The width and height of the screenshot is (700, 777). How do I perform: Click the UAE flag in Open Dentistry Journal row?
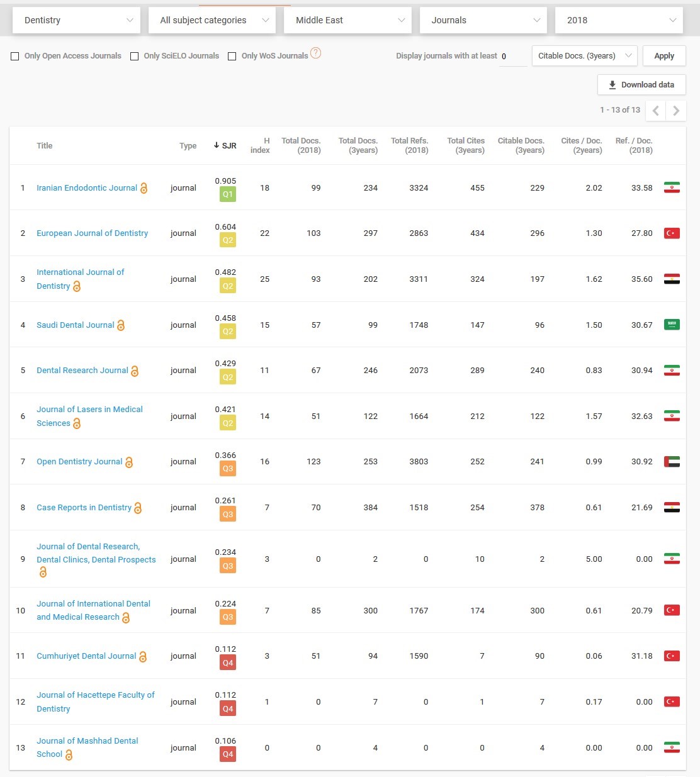click(672, 462)
